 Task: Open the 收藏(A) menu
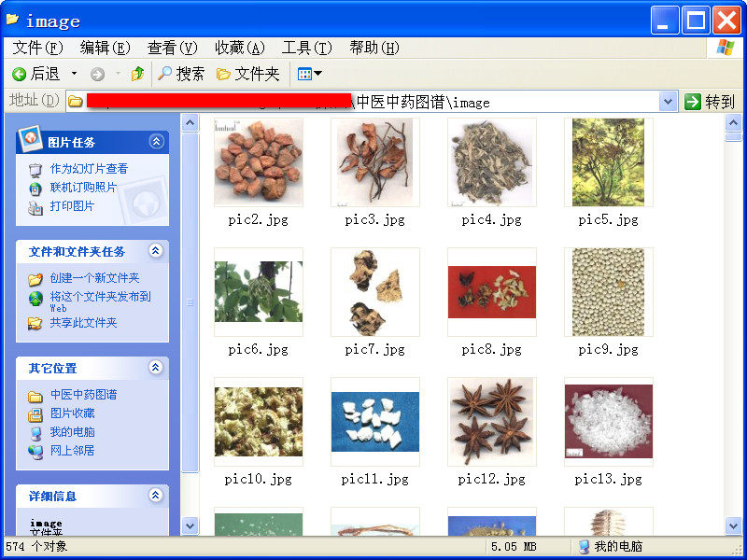(240, 48)
